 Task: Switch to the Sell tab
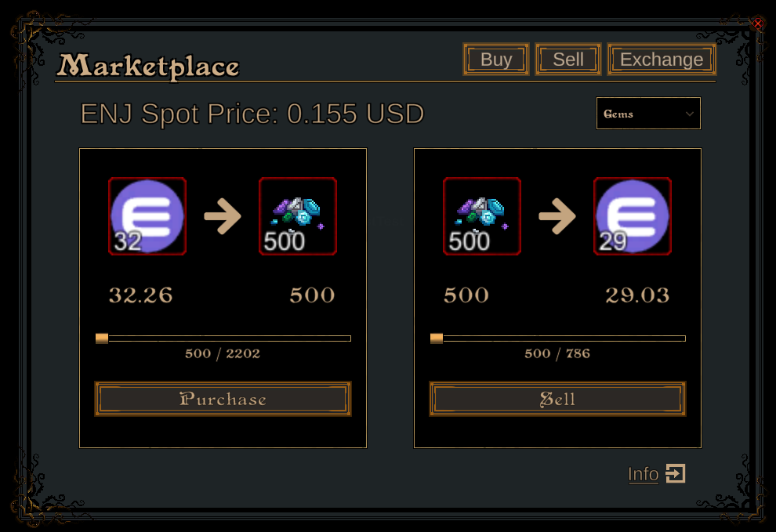[x=568, y=60]
